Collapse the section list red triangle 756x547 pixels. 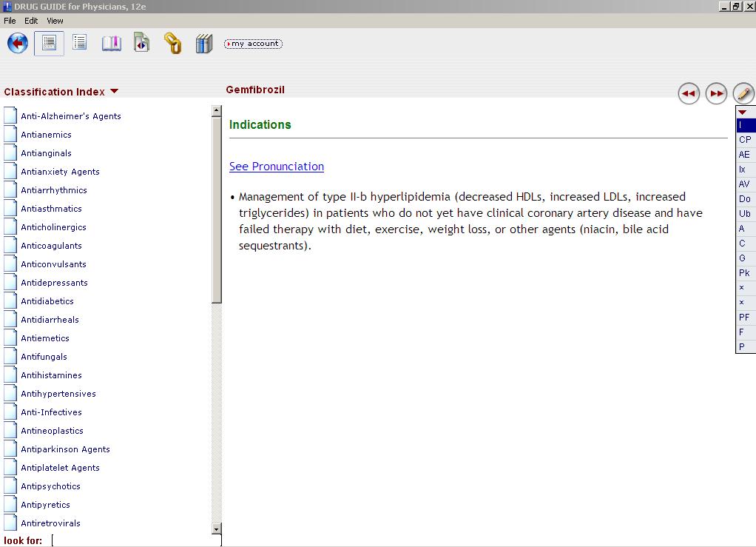[x=743, y=113]
